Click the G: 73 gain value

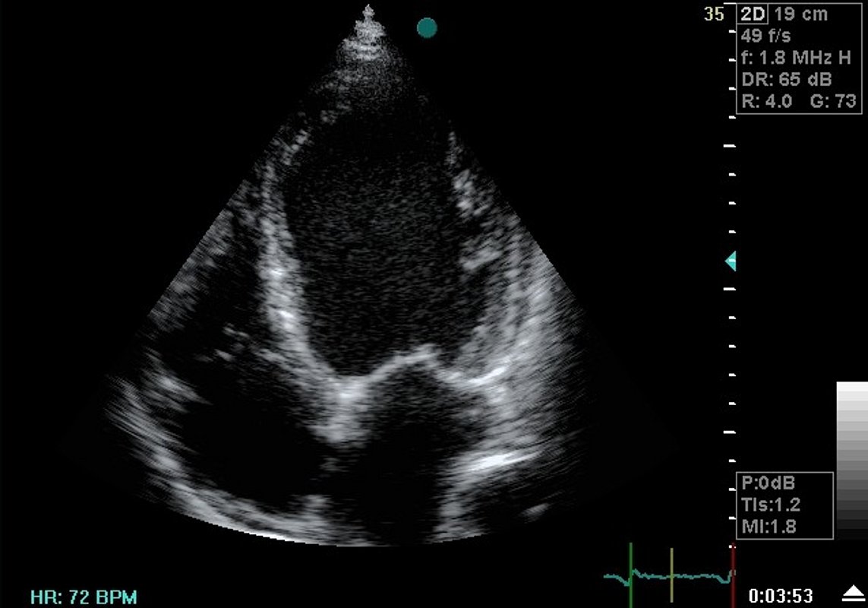click(x=833, y=101)
